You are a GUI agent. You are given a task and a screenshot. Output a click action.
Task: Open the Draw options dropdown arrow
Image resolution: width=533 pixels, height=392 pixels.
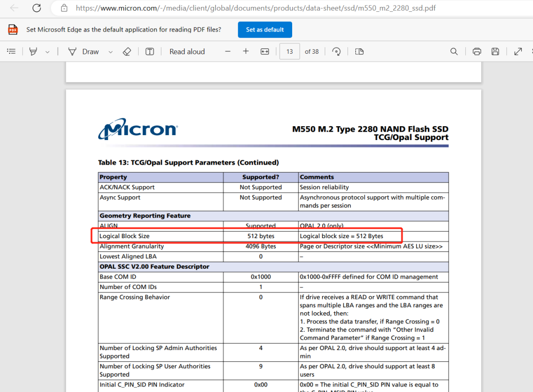click(x=111, y=52)
